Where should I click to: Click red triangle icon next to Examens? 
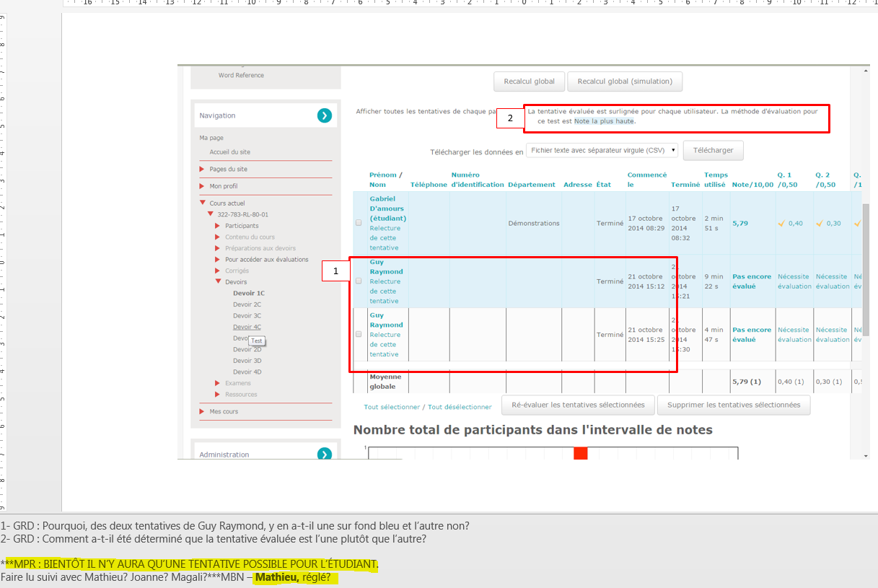(x=218, y=383)
